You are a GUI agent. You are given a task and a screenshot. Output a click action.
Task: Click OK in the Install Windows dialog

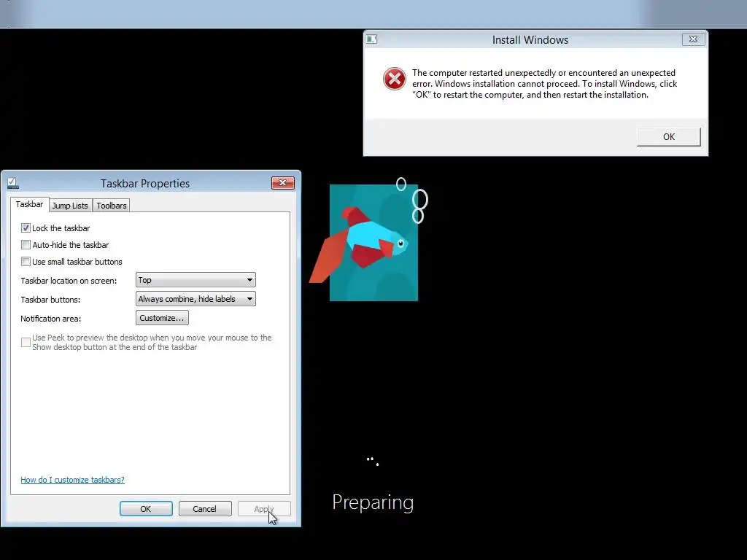click(x=668, y=136)
